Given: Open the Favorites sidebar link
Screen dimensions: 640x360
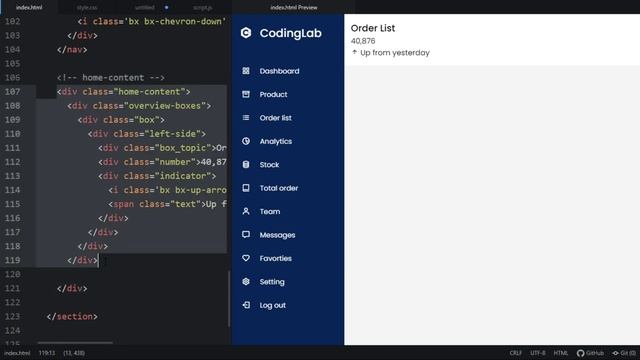Looking at the screenshot, I should pos(276,258).
